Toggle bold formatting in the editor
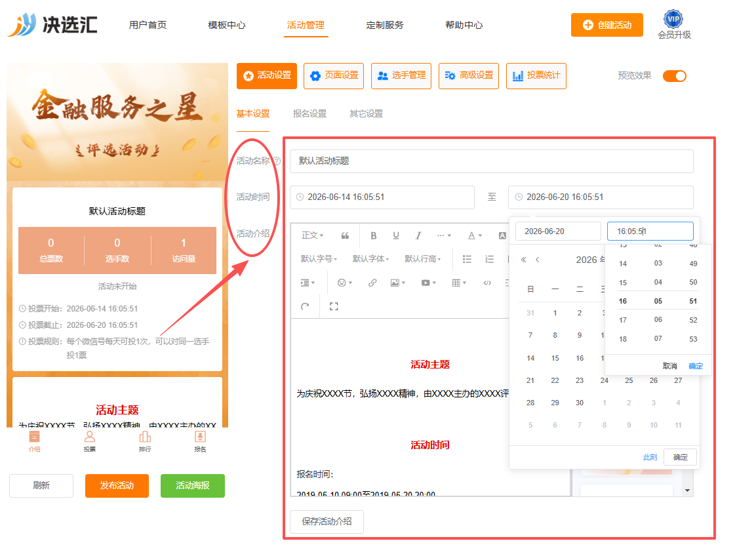The height and width of the screenshot is (560, 735). click(374, 235)
